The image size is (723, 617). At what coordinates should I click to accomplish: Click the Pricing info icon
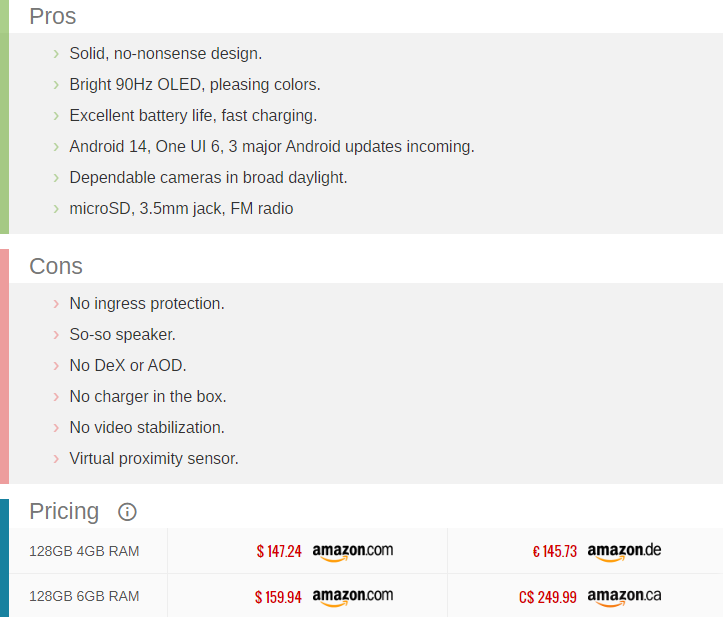(x=127, y=511)
